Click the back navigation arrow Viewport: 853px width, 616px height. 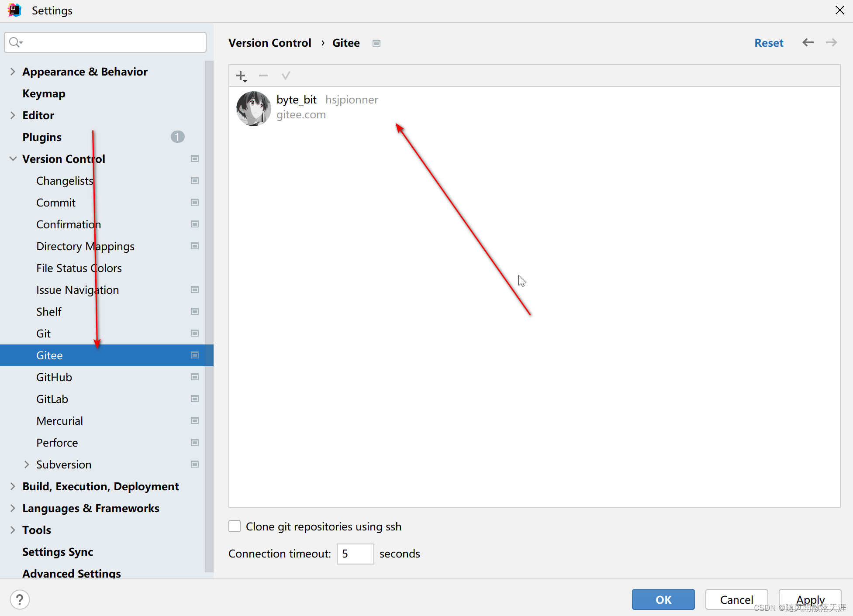click(x=808, y=42)
